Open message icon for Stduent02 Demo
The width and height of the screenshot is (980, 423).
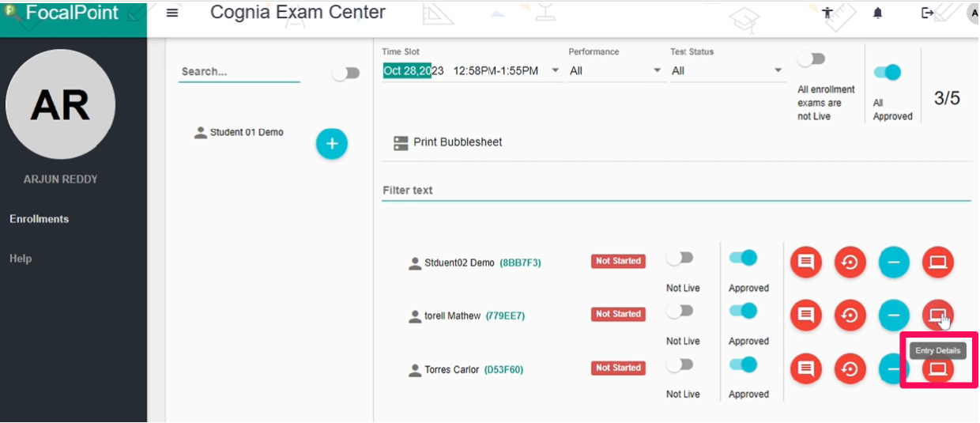point(806,262)
